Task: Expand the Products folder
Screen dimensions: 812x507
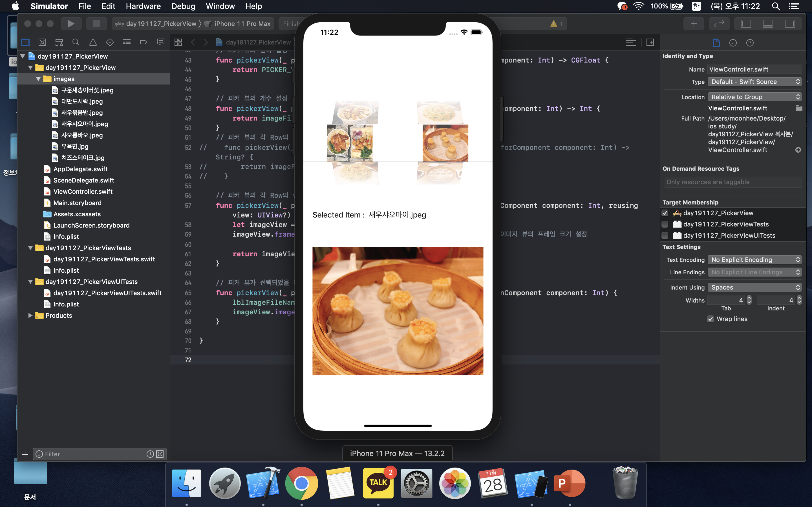Action: 30,315
